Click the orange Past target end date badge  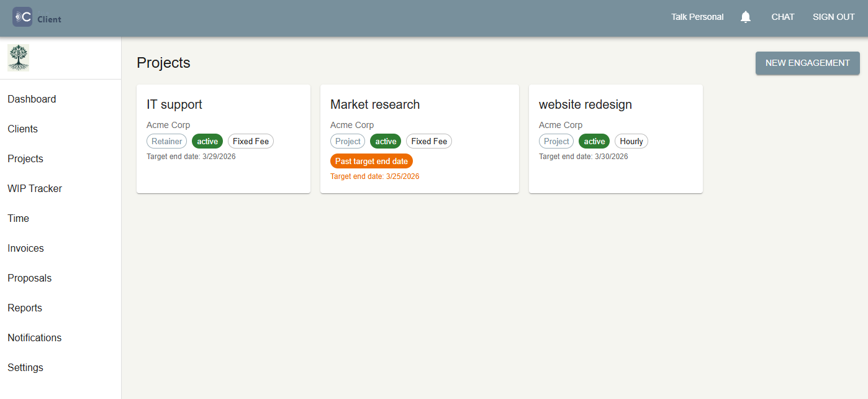(371, 161)
